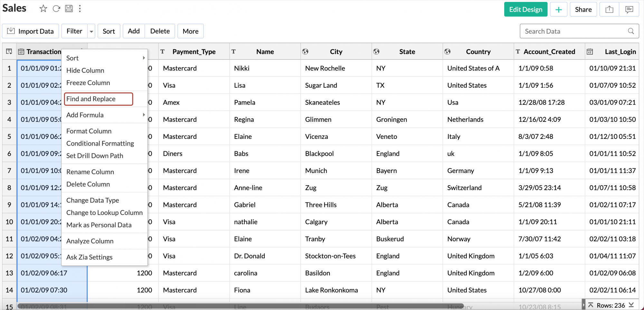Image resolution: width=644 pixels, height=310 pixels.
Task: Open the comments speech bubble icon
Action: [629, 10]
